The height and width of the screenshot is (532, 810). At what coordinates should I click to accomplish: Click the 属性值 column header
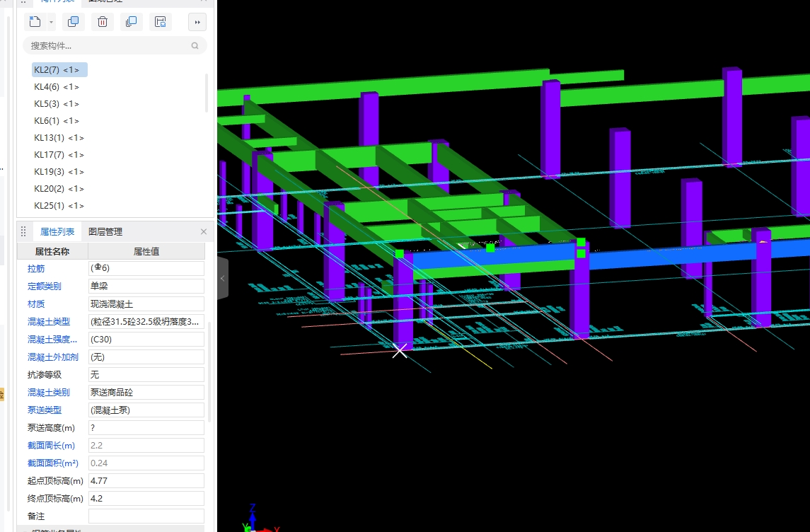[x=146, y=252]
